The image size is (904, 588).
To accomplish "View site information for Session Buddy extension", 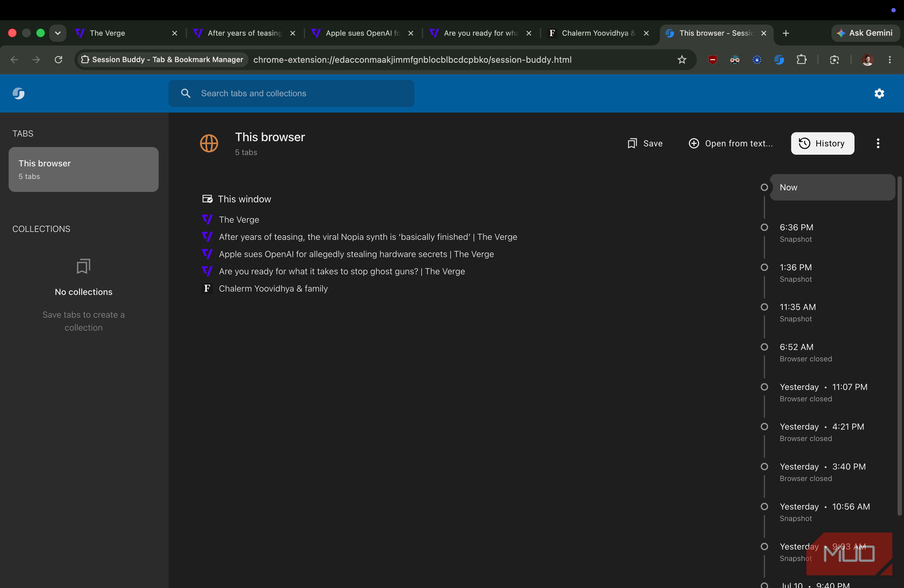I will pyautogui.click(x=163, y=60).
